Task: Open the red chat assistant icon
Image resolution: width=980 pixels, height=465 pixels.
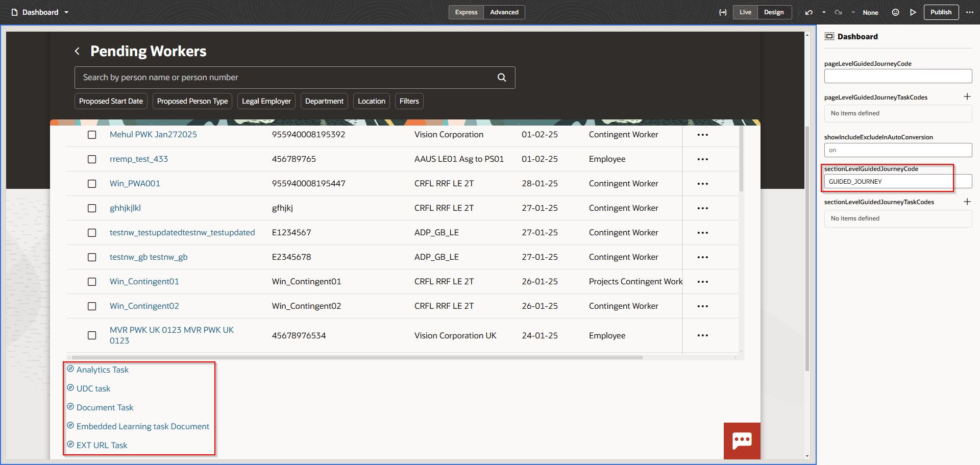Action: (742, 440)
